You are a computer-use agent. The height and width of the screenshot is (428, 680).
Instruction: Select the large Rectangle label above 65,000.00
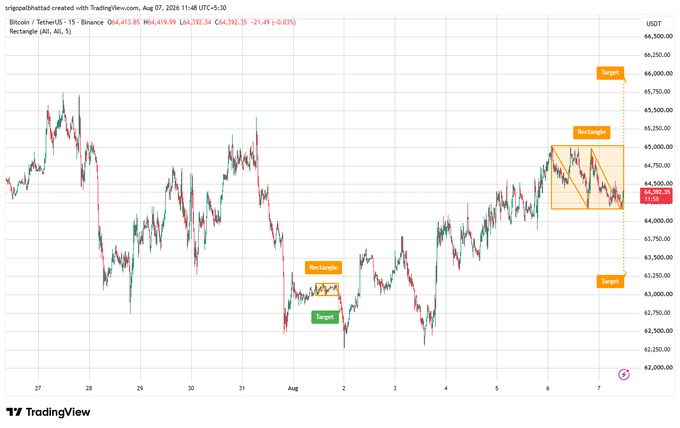tap(592, 132)
